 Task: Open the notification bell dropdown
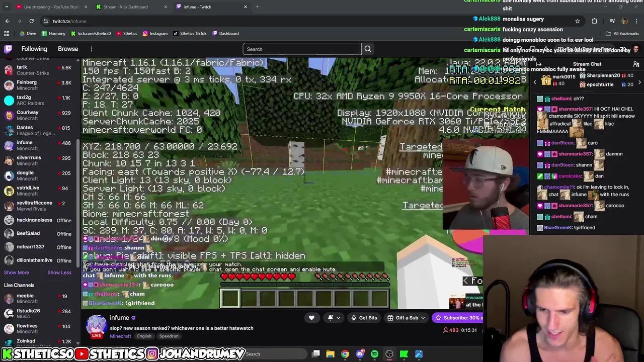point(334,318)
